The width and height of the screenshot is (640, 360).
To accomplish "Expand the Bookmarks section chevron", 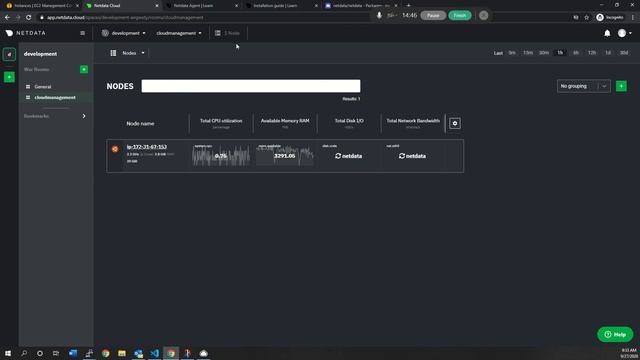I will 84,116.
